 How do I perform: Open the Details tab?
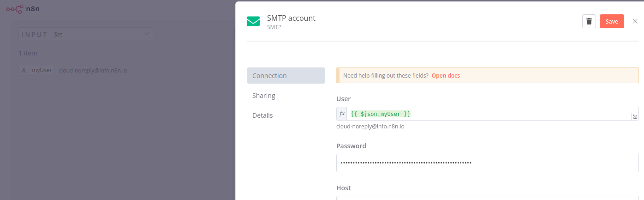point(262,115)
